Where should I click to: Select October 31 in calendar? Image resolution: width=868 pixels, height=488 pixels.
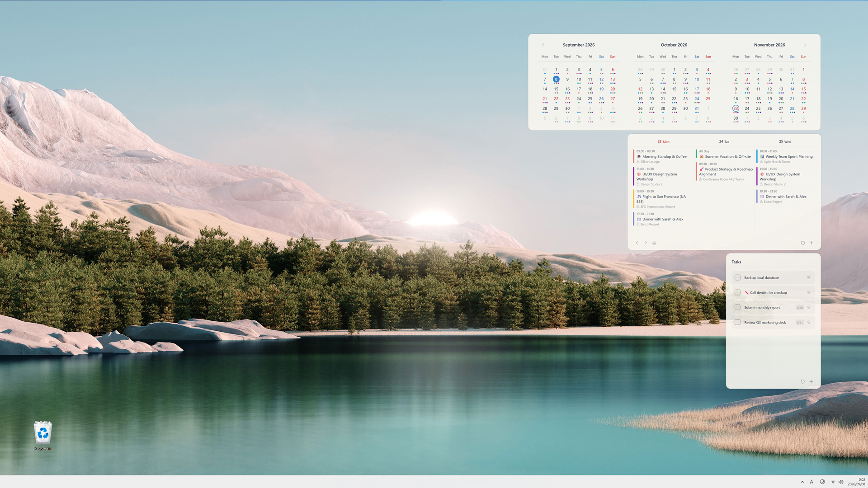(x=697, y=108)
